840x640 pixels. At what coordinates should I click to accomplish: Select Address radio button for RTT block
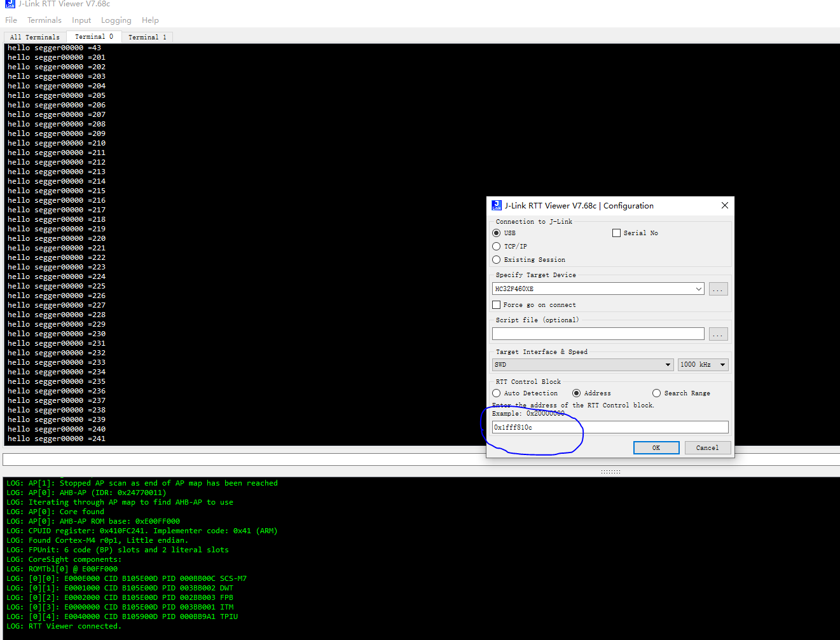point(576,393)
